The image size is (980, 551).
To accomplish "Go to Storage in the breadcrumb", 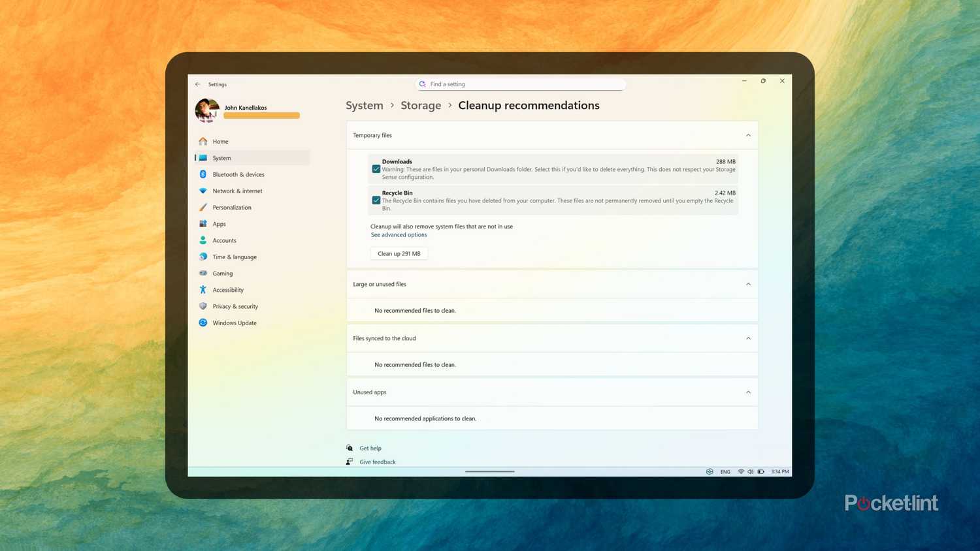I will [421, 106].
